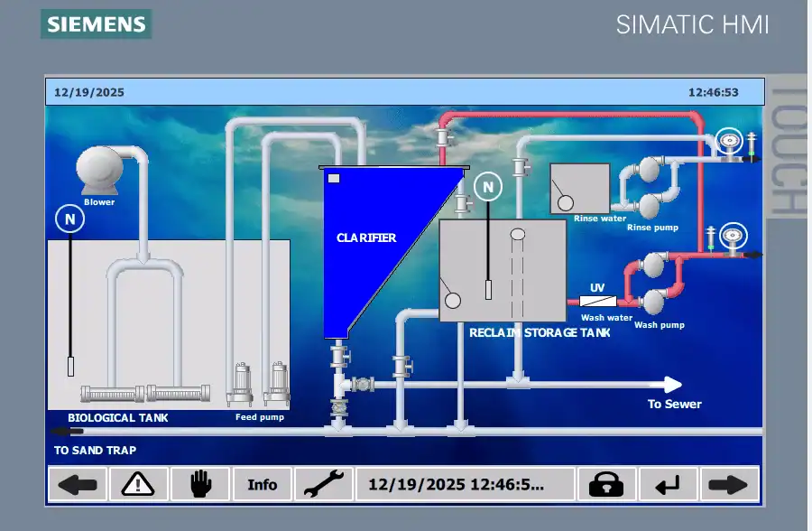Click the Rinse water tank box
The height and width of the screenshot is (531, 812).
point(580,188)
